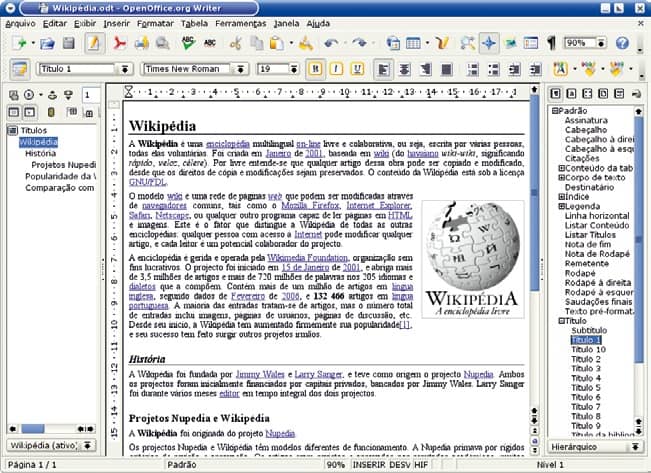Screen dimensions: 651x473
Task: Open OpenOffice Help question mark icon
Action: (x=622, y=43)
